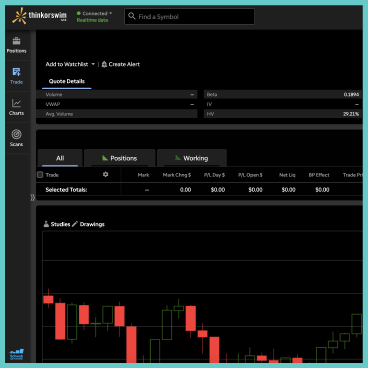Switch to the Positions orders tab
The image size is (368, 368).
tap(120, 158)
